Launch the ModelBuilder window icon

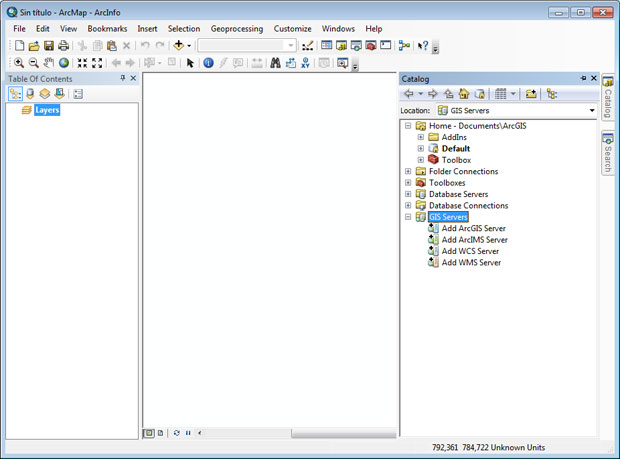point(404,45)
